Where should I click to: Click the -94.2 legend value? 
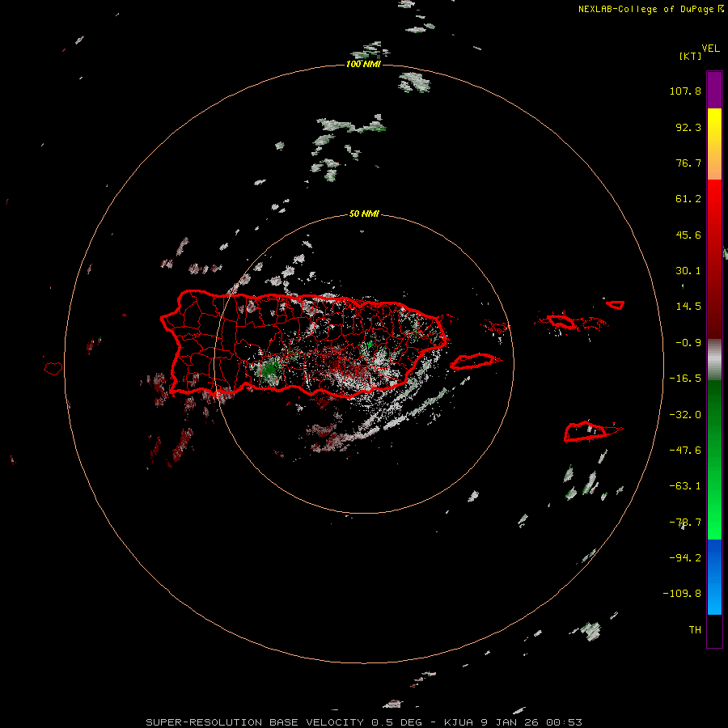coord(685,557)
